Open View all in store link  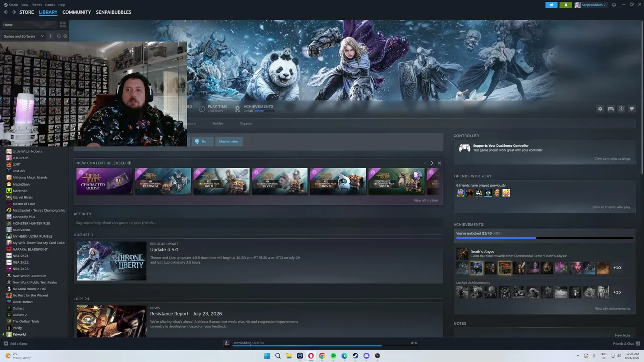tap(426, 200)
